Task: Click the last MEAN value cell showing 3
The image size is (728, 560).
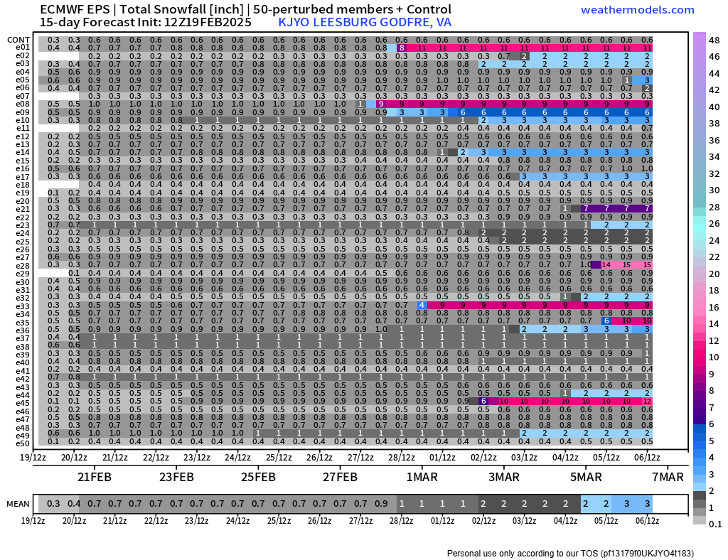Action: click(x=647, y=504)
